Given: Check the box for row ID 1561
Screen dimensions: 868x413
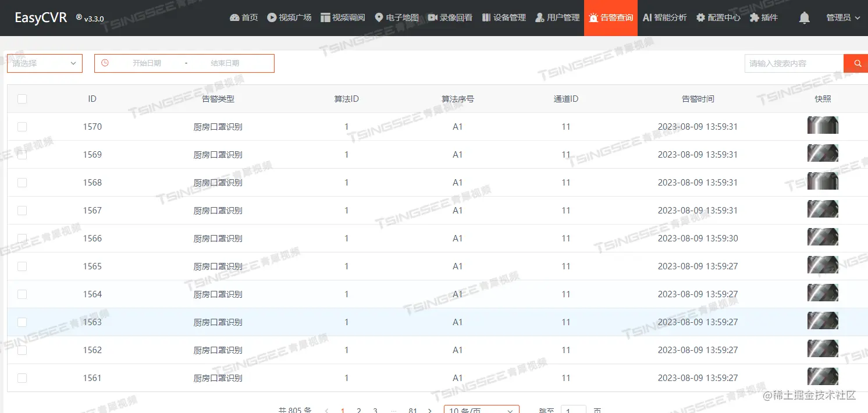Looking at the screenshot, I should click(x=22, y=378).
